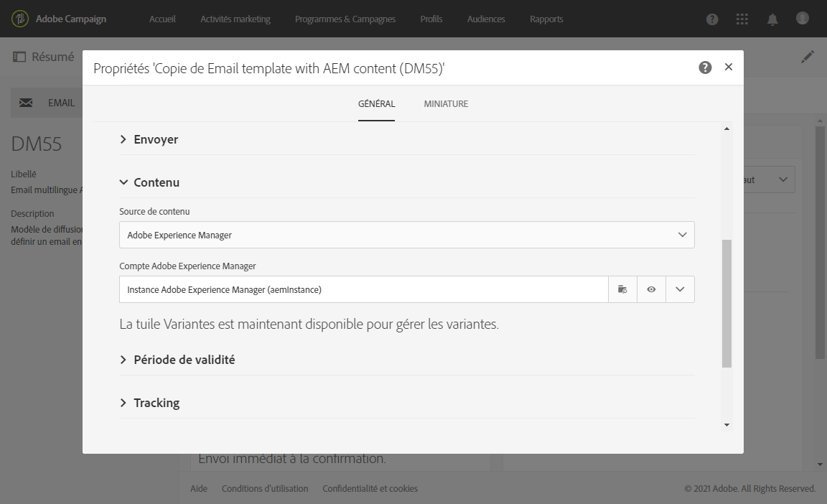Click the pencil edit icon at top right

click(x=808, y=57)
